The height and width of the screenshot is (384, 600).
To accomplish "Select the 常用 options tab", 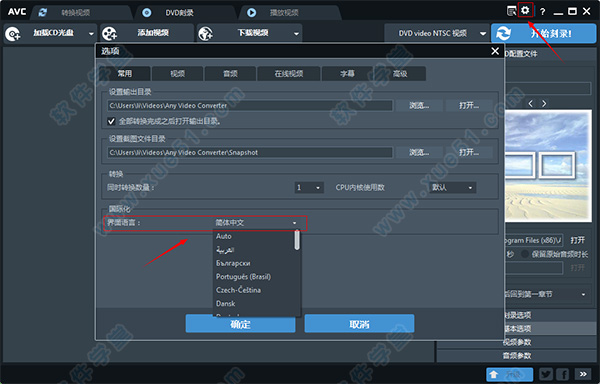I will (125, 73).
